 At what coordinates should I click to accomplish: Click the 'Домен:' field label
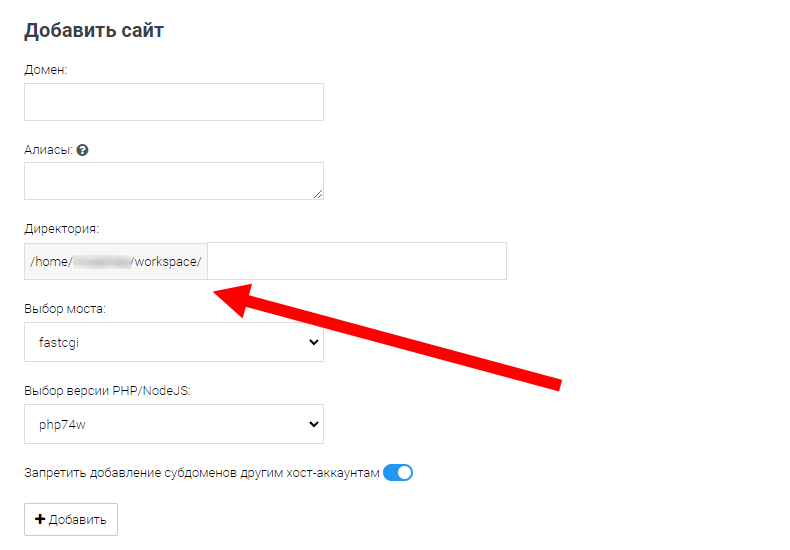pyautogui.click(x=45, y=69)
